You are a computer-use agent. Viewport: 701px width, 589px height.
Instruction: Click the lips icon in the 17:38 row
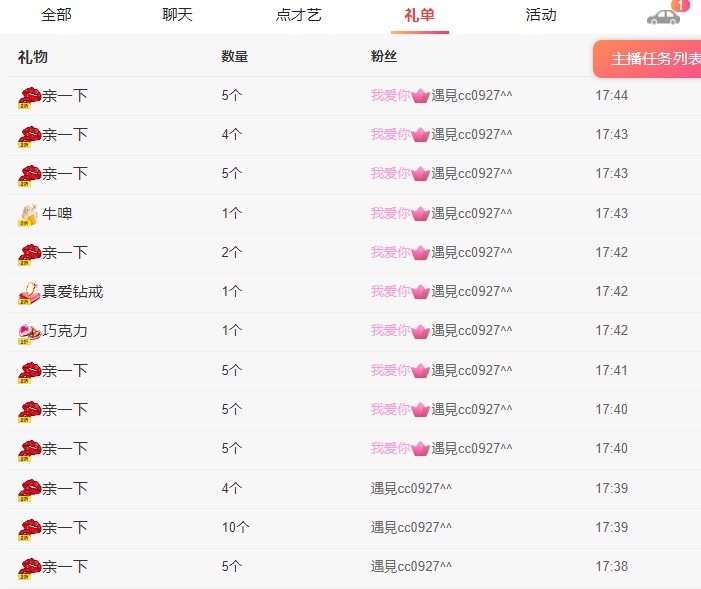pyautogui.click(x=29, y=568)
